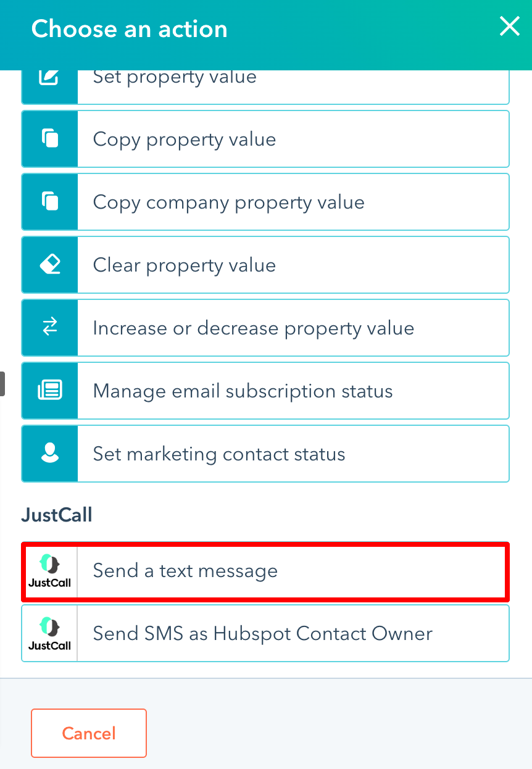The width and height of the screenshot is (532, 769).
Task: Click the eraser icon for Clear property value
Action: coord(49,265)
